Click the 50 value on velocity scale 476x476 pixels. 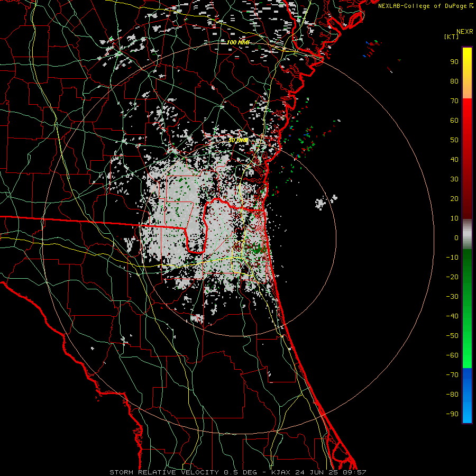coord(454,140)
